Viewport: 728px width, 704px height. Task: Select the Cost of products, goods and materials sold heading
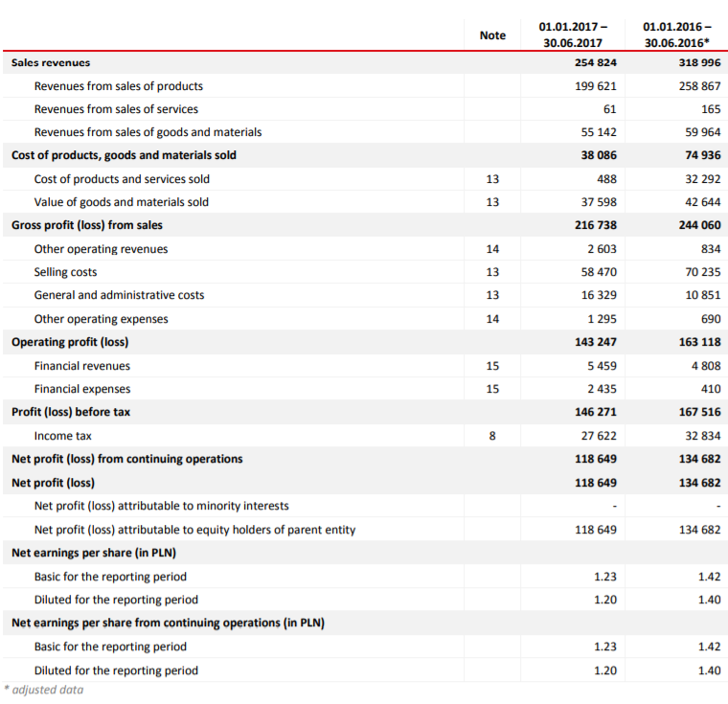click(124, 155)
